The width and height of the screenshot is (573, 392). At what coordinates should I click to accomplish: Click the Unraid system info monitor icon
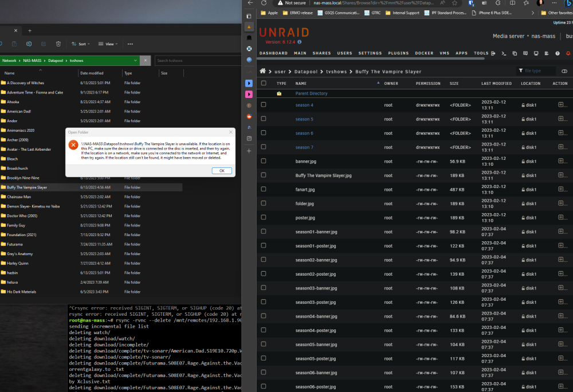point(536,53)
